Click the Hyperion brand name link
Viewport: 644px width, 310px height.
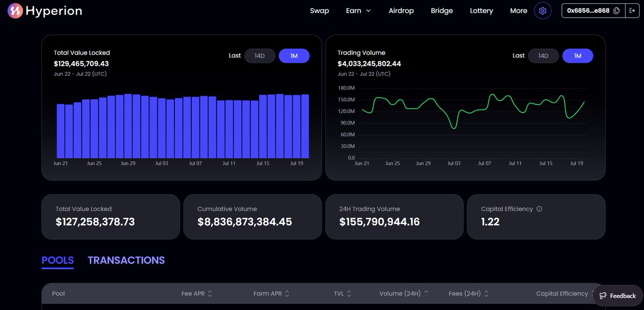[x=53, y=11]
